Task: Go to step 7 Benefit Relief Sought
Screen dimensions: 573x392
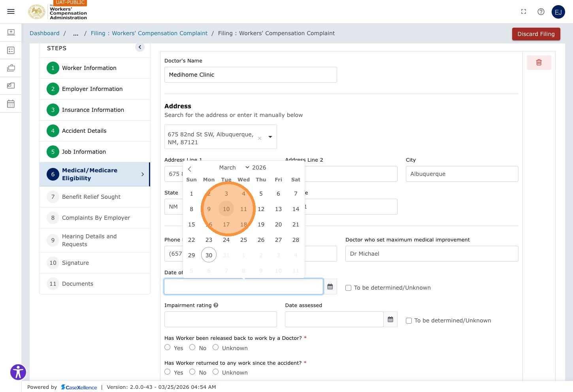Action: (x=95, y=197)
